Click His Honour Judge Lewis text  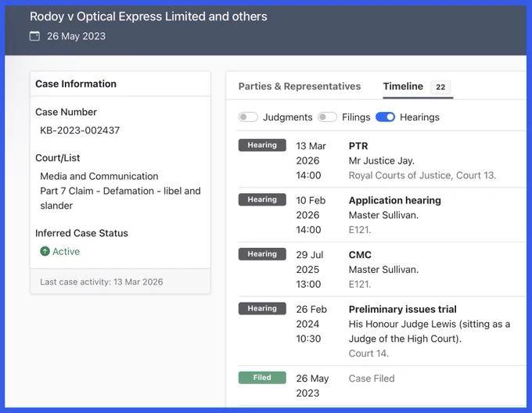coord(430,332)
